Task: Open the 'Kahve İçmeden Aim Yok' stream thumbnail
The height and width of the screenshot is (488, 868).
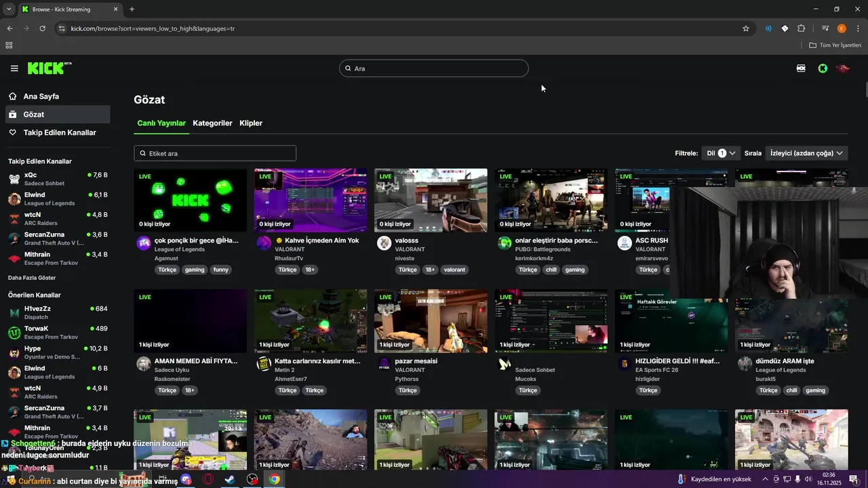Action: 311,201
